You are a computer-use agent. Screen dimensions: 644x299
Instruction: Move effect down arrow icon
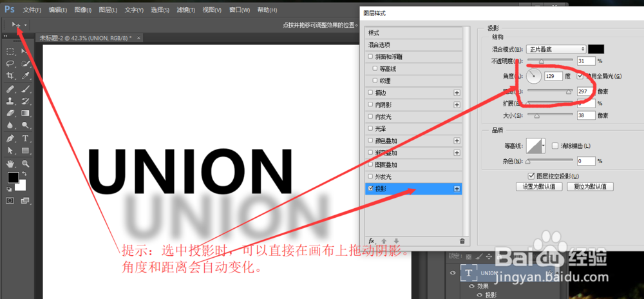[x=396, y=241]
